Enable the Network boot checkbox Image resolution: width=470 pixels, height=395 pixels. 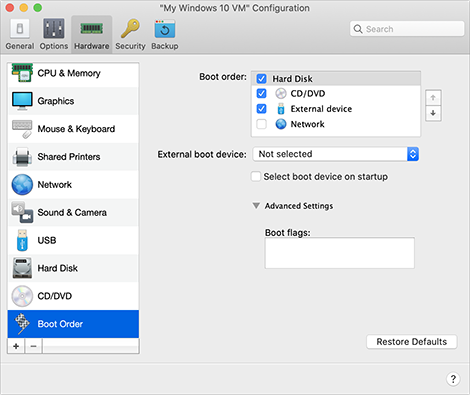261,124
